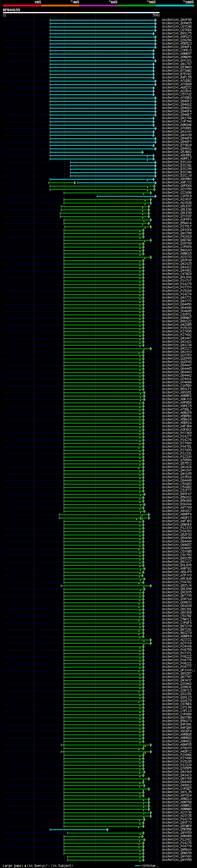Select the label UniRef100_Q9FEK6
The height and width of the screenshot is (868, 197).
[x=177, y=186]
